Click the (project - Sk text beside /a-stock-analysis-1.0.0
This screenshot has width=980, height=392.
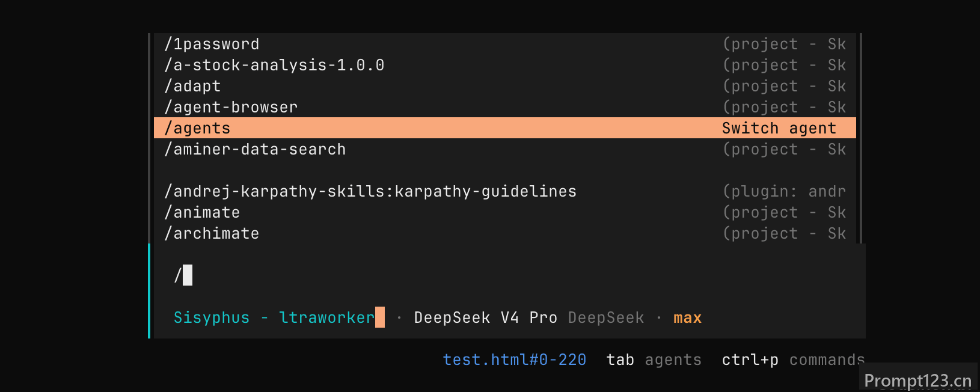point(784,65)
